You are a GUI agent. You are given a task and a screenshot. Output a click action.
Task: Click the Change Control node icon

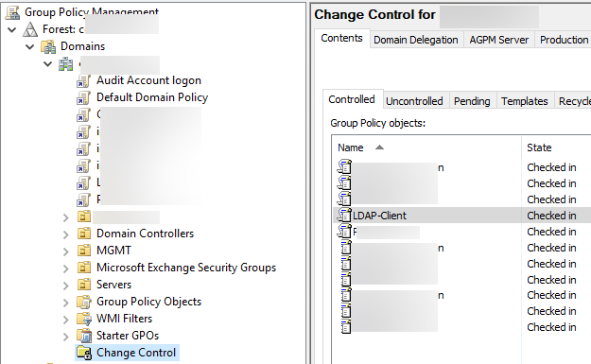click(84, 353)
